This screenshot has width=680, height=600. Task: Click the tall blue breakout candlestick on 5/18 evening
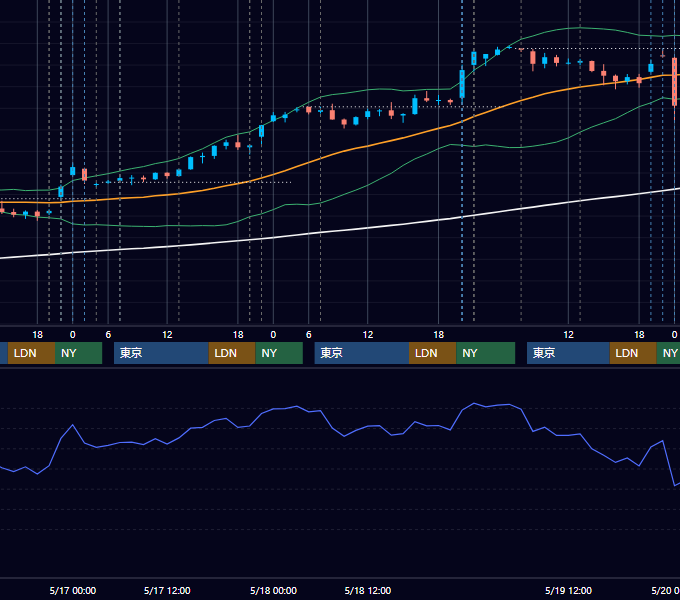pyautogui.click(x=462, y=84)
